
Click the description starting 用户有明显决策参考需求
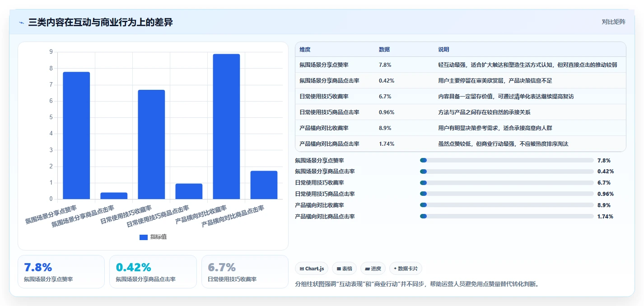(495, 128)
